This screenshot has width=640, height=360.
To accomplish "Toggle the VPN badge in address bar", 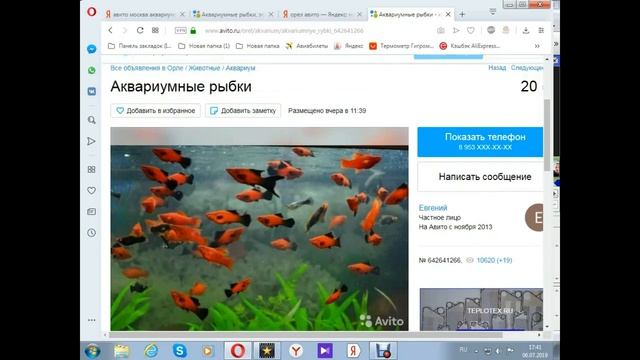I will click(180, 31).
